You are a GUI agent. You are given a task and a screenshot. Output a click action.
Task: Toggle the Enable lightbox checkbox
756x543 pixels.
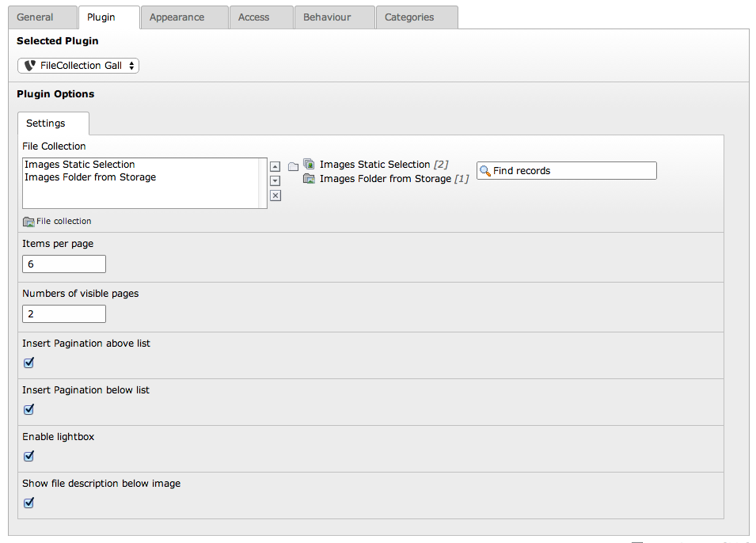29,456
